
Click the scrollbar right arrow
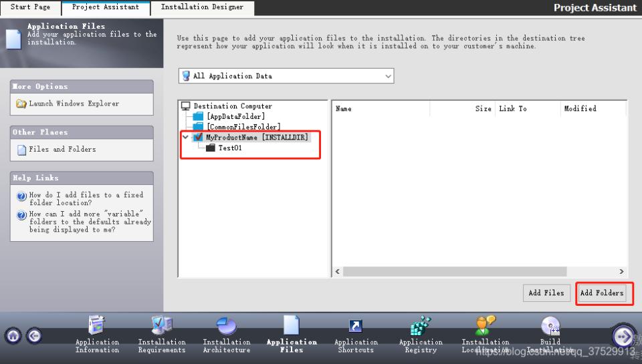point(621,272)
